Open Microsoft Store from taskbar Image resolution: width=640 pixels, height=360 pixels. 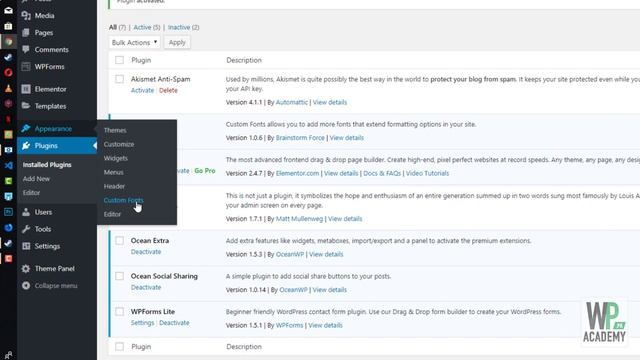point(8,26)
